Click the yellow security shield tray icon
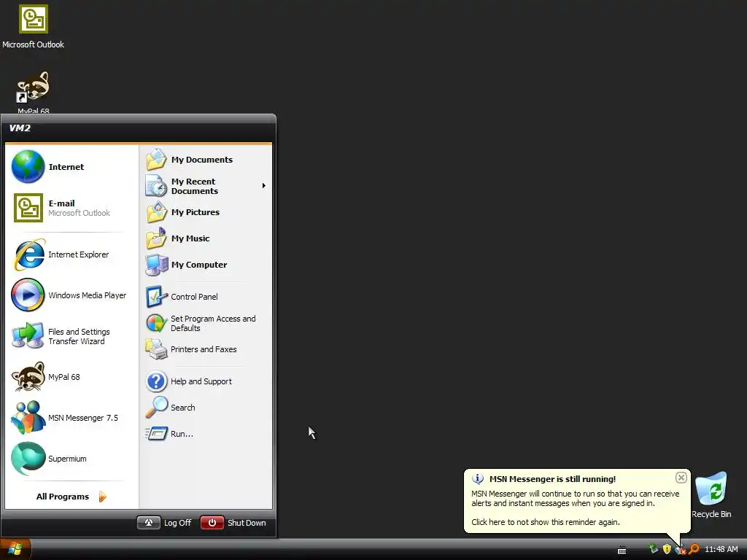 click(667, 549)
